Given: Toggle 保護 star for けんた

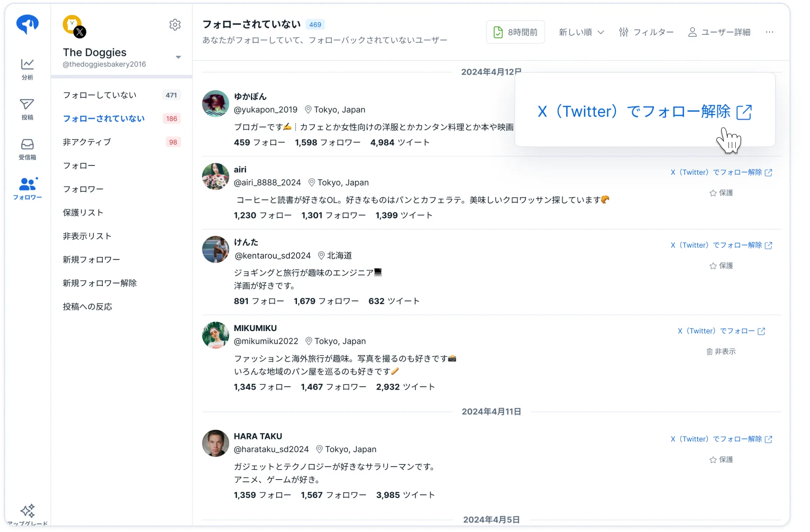Looking at the screenshot, I should click(x=721, y=266).
